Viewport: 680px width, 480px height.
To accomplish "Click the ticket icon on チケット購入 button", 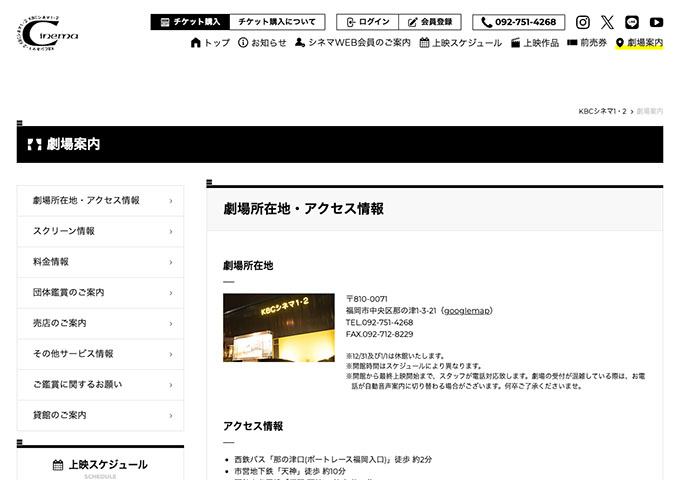I will (165, 22).
